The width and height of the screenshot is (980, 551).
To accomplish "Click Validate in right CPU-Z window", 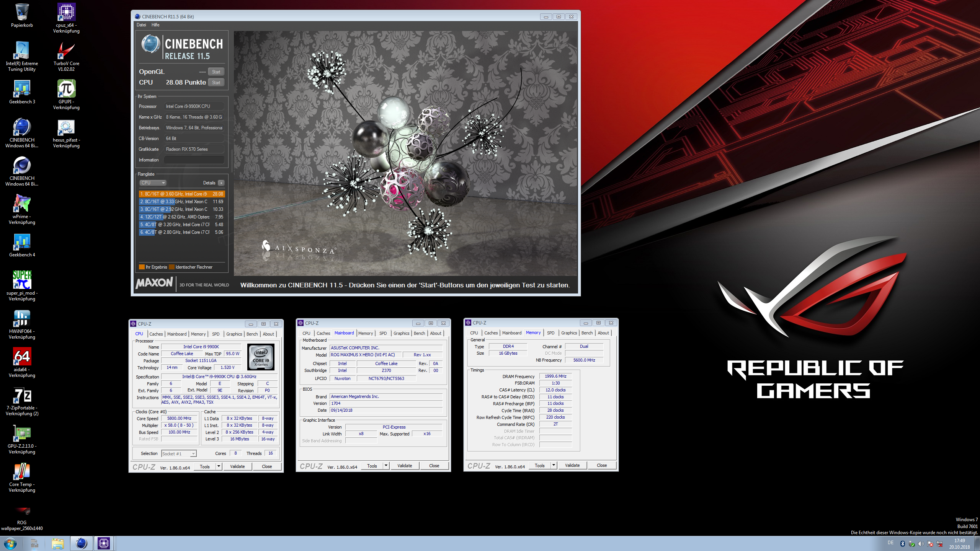I will point(572,465).
